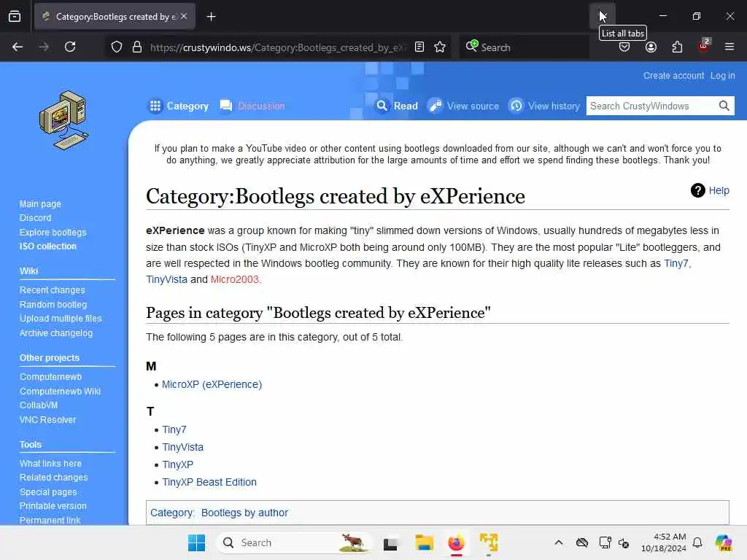The width and height of the screenshot is (747, 560).
Task: Open File Explorer from taskbar
Action: coord(424,542)
